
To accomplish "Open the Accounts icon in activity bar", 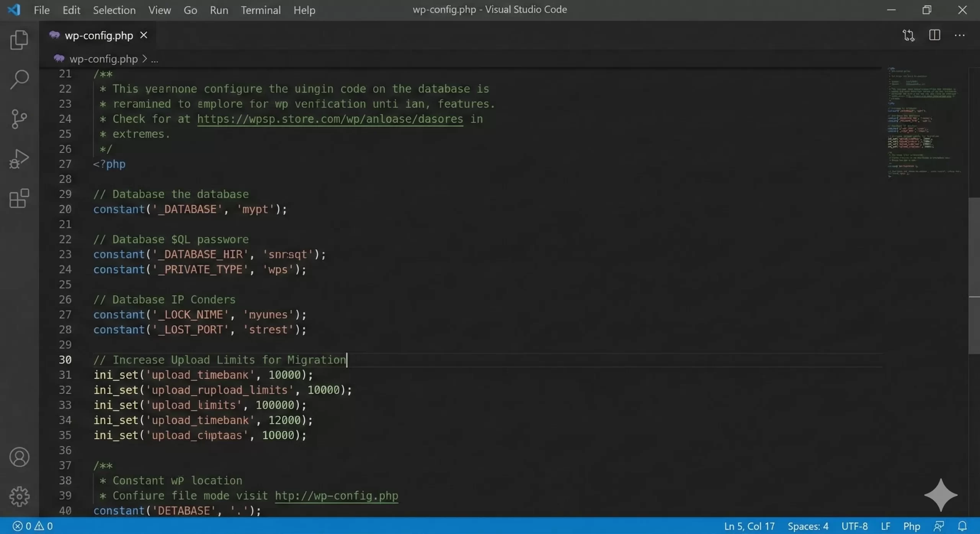I will [x=19, y=457].
